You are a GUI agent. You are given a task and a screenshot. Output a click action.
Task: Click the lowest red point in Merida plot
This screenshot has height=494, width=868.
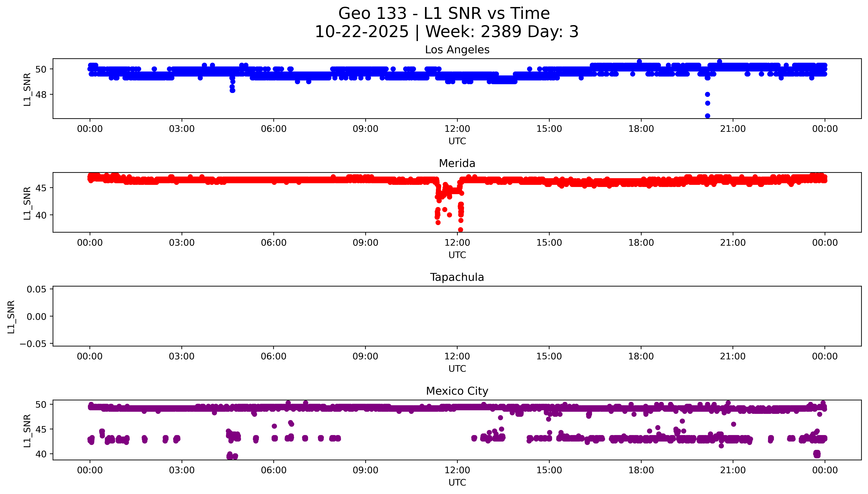point(461,230)
